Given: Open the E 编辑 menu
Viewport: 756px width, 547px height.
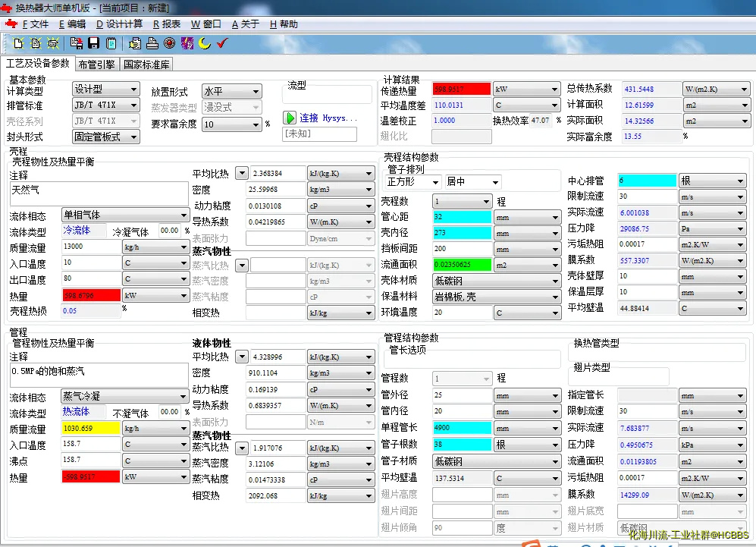Looking at the screenshot, I should coord(72,24).
